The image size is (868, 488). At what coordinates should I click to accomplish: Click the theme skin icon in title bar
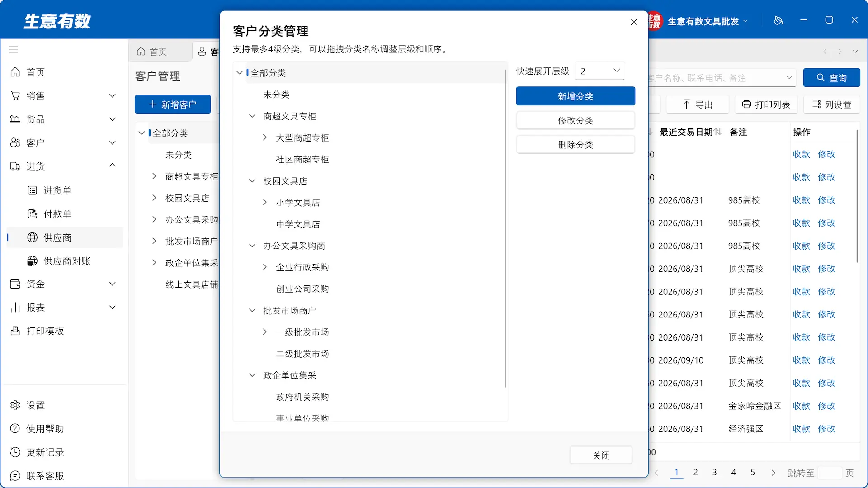778,20
